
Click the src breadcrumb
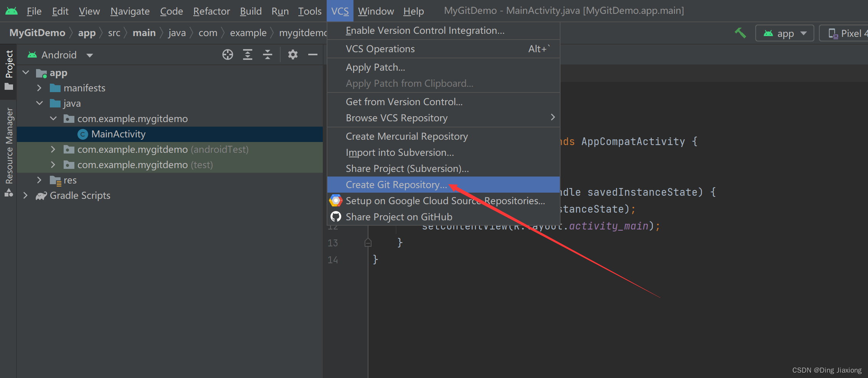point(114,33)
